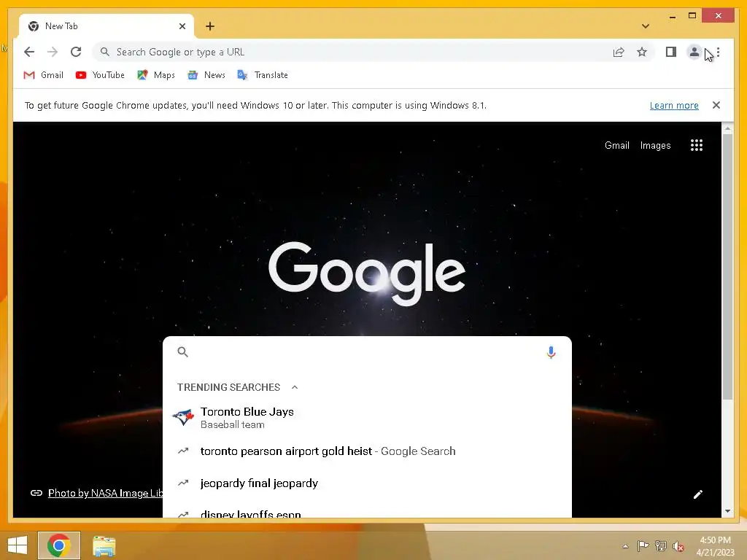Open the Gmail bookmark

43,75
